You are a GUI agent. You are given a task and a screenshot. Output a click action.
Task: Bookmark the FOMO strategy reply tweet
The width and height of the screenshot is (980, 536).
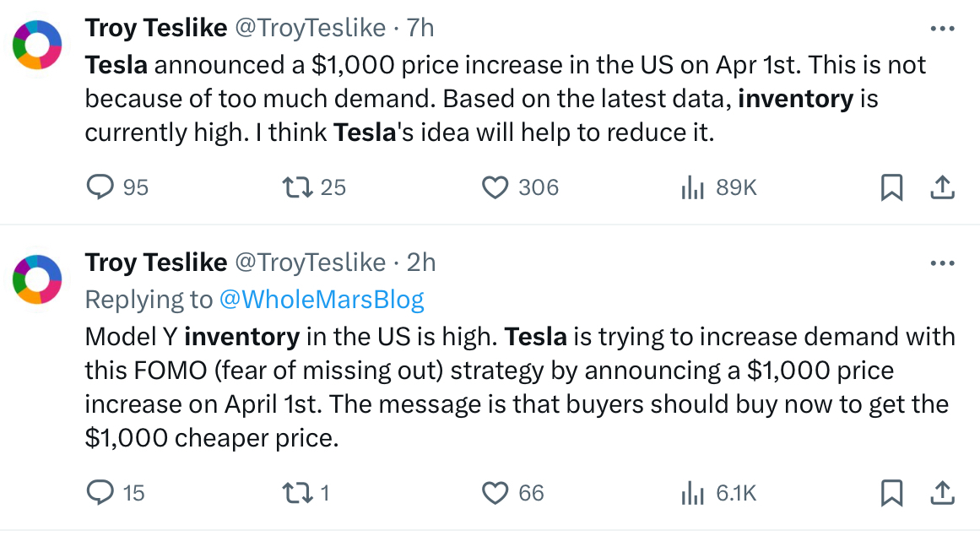pyautogui.click(x=892, y=493)
